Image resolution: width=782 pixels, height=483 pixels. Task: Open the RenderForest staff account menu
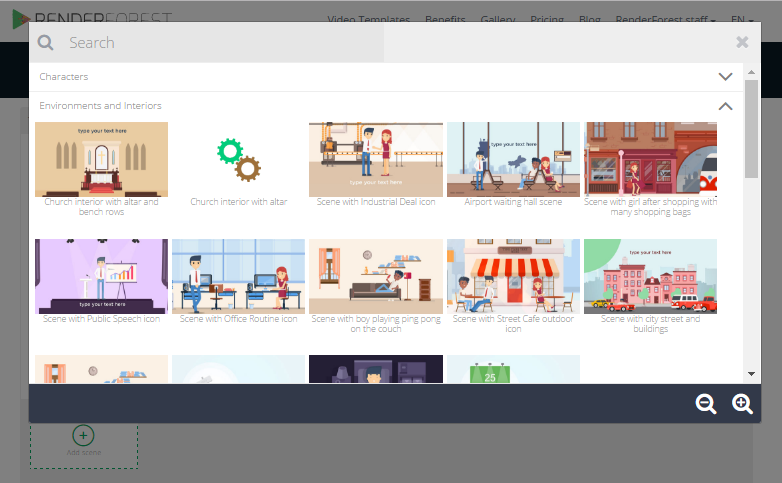(x=664, y=20)
